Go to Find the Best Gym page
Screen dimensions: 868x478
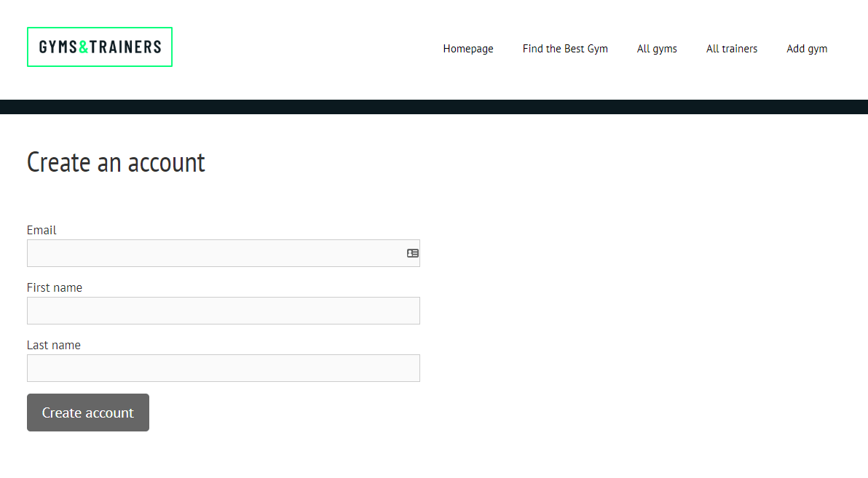tap(564, 49)
